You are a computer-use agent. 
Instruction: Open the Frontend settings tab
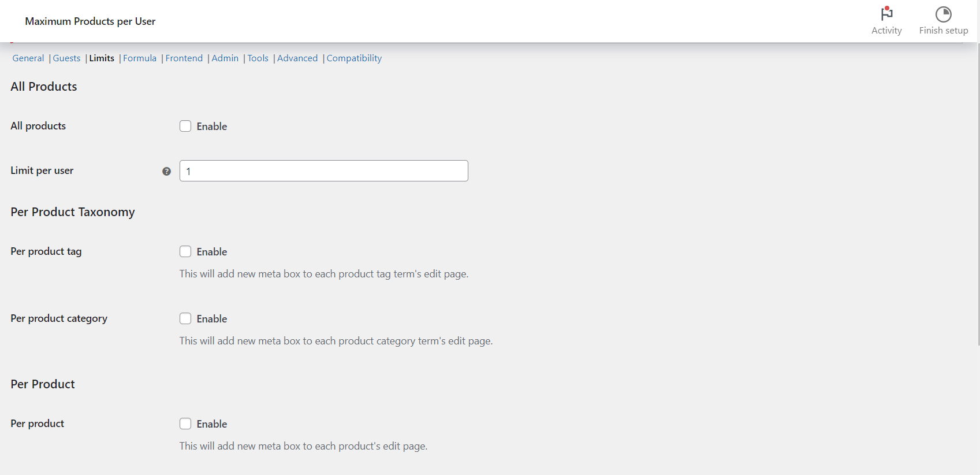tap(184, 58)
